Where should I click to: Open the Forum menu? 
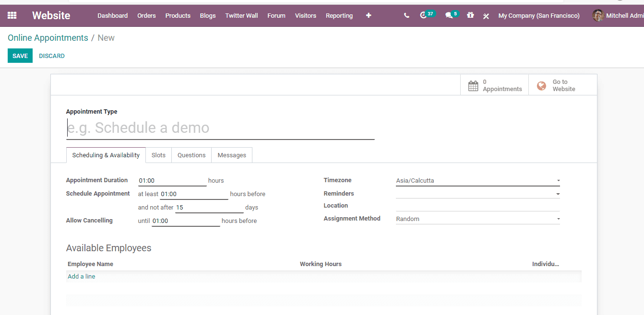point(276,15)
